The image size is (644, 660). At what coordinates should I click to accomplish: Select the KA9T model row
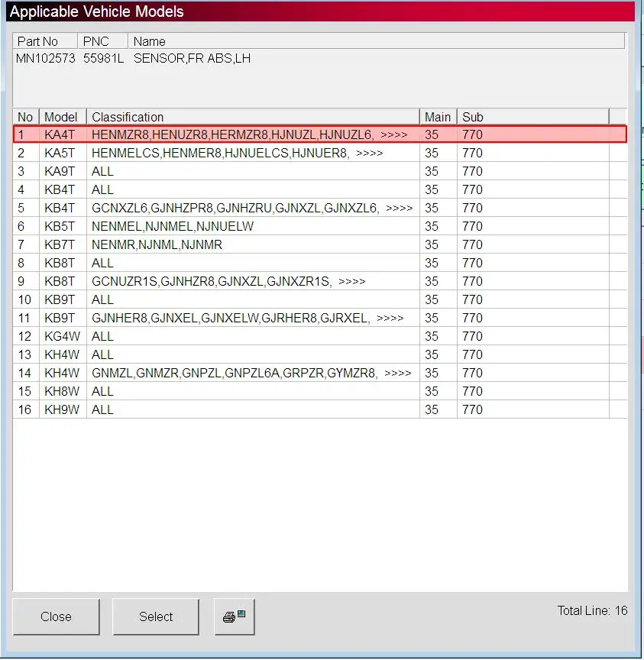[x=320, y=171]
